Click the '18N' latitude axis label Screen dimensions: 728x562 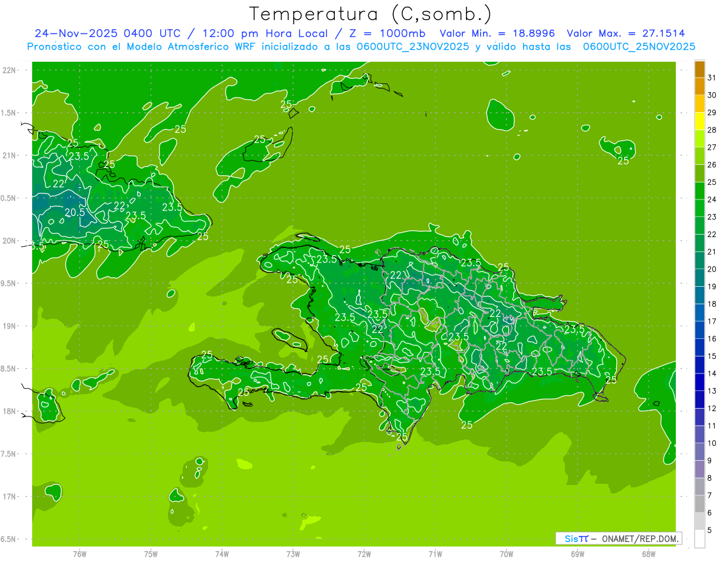(9, 411)
